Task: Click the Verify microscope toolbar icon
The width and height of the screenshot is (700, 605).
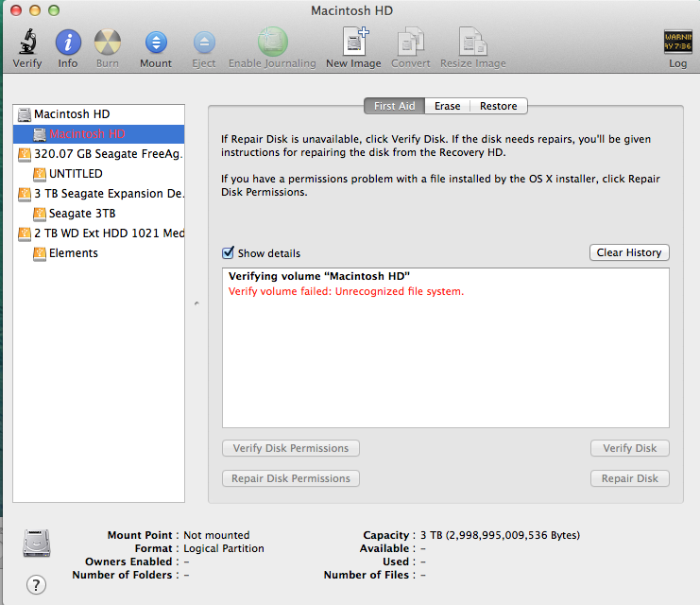Action: [27, 42]
